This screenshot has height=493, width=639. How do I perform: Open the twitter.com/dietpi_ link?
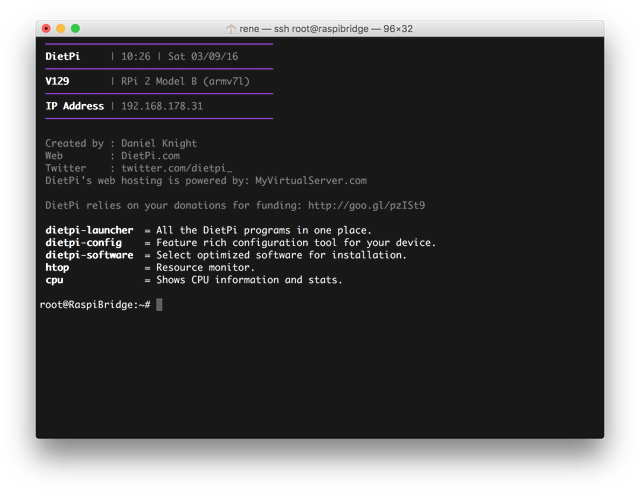pyautogui.click(x=177, y=168)
